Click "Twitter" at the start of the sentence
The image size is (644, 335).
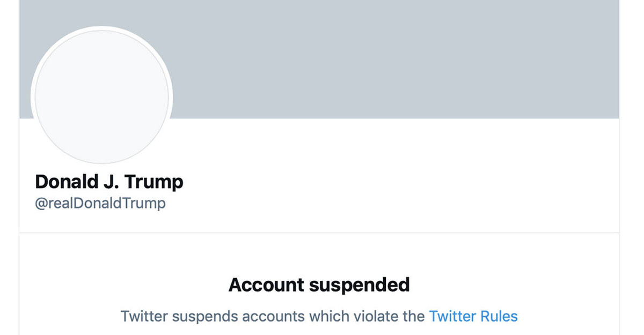[x=144, y=316]
